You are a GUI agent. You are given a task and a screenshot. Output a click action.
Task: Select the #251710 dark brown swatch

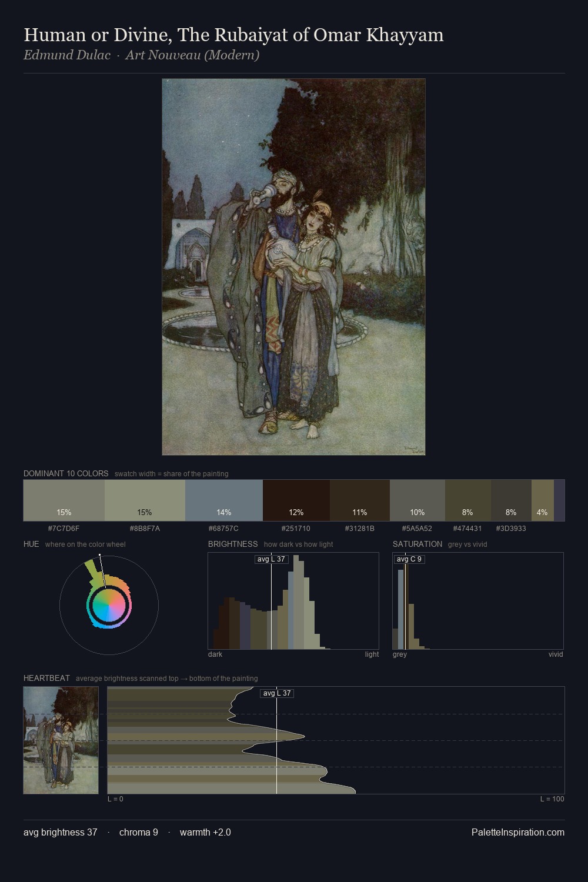[x=296, y=500]
